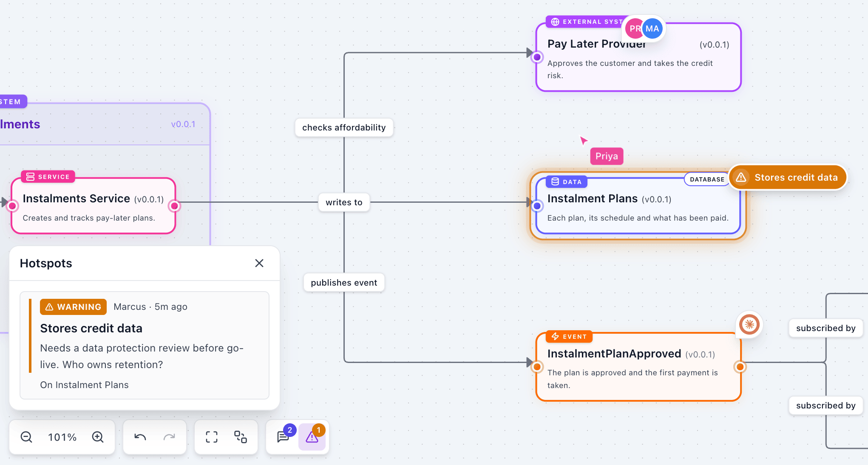Screen dimensions: 868x465
Task: Click the globe icon on External System label
Action: [x=555, y=22]
